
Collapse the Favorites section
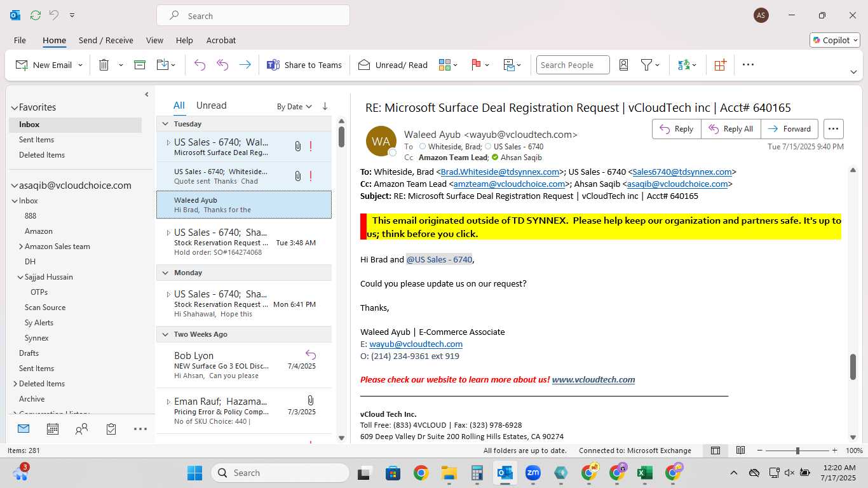click(14, 107)
